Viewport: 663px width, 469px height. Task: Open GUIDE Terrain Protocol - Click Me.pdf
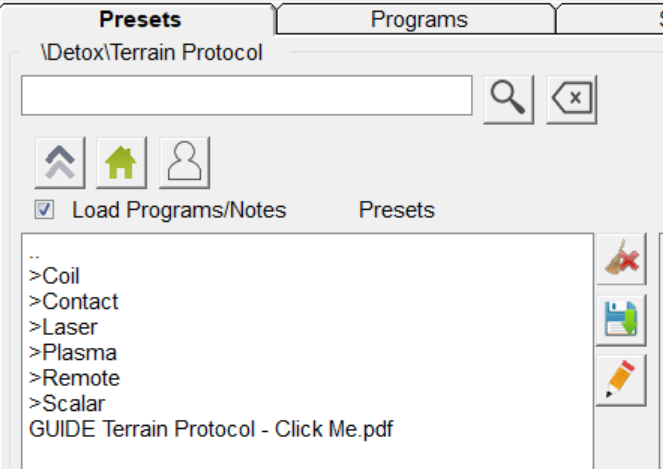coord(211,430)
